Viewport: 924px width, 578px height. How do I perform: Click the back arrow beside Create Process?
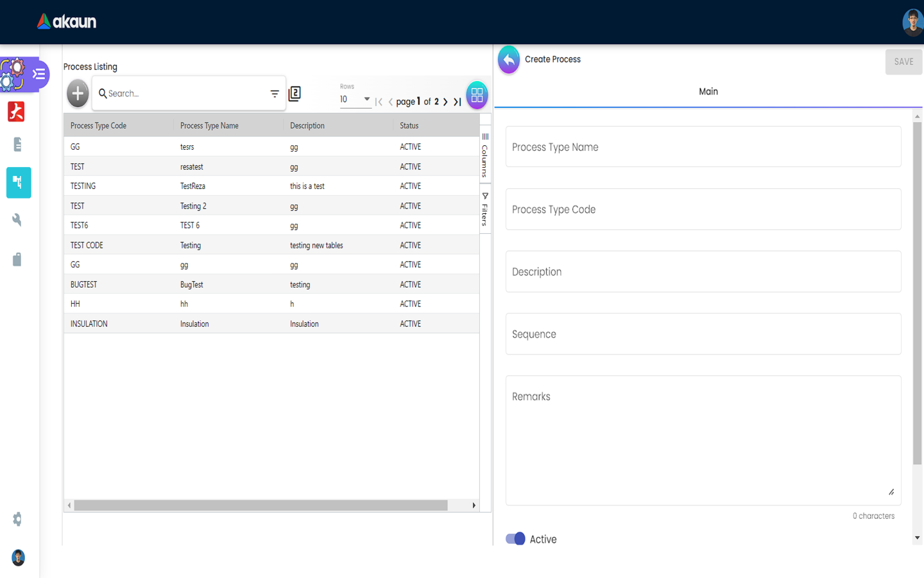[509, 60]
